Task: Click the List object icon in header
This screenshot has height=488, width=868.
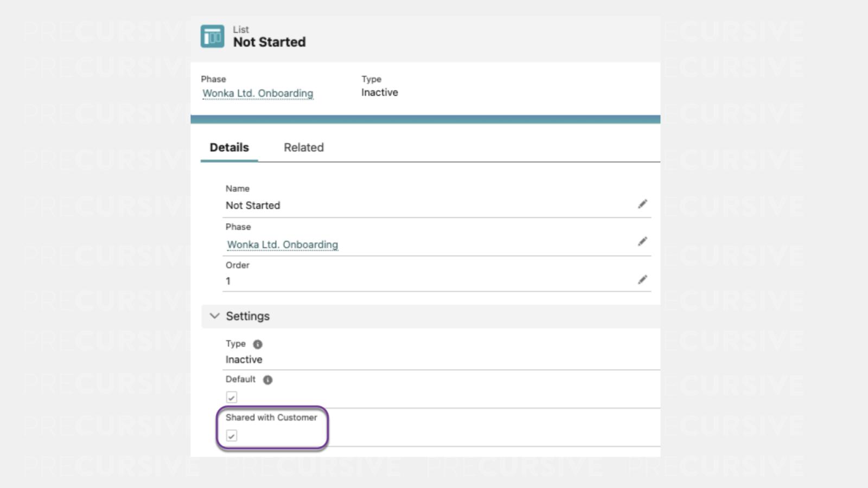Action: pos(212,36)
